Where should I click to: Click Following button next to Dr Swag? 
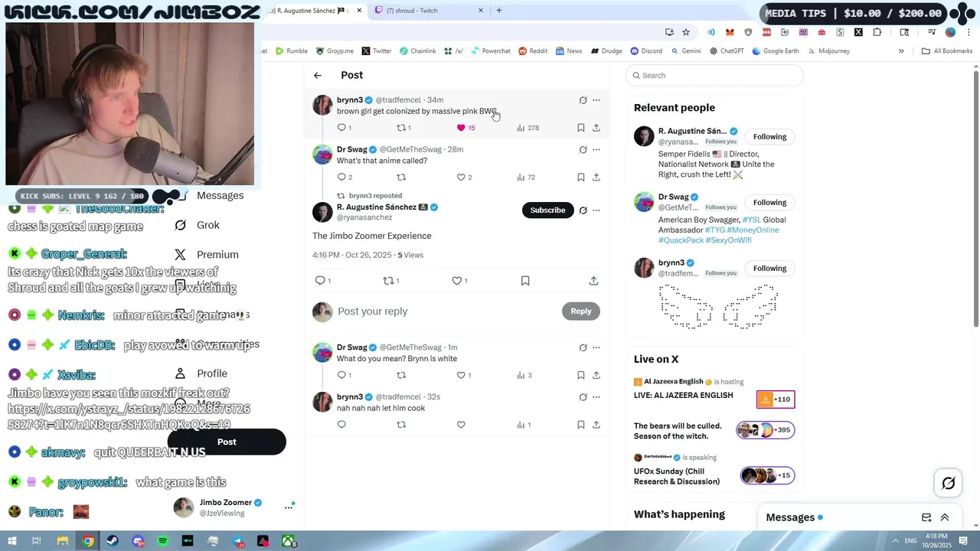[x=769, y=203]
